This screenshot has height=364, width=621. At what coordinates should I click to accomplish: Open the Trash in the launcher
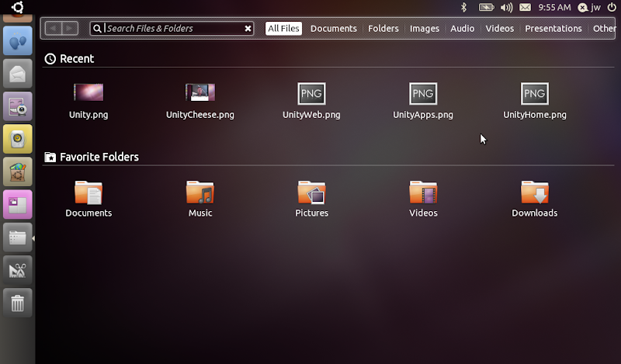click(x=18, y=303)
